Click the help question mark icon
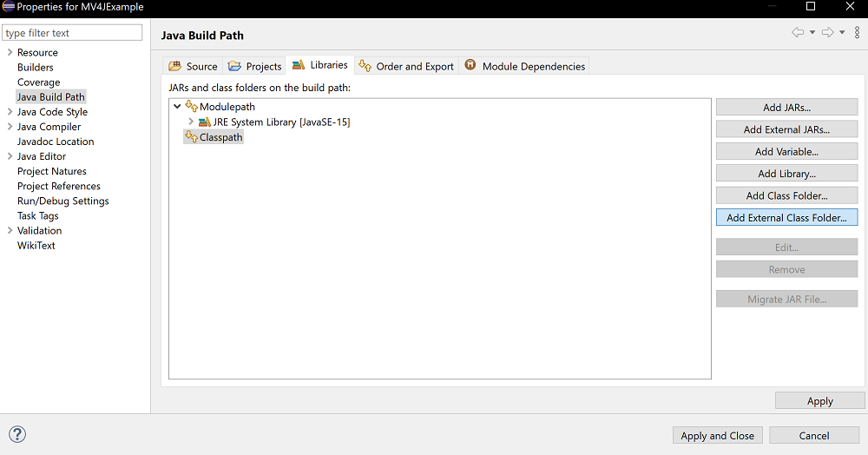The image size is (868, 455). [17, 434]
